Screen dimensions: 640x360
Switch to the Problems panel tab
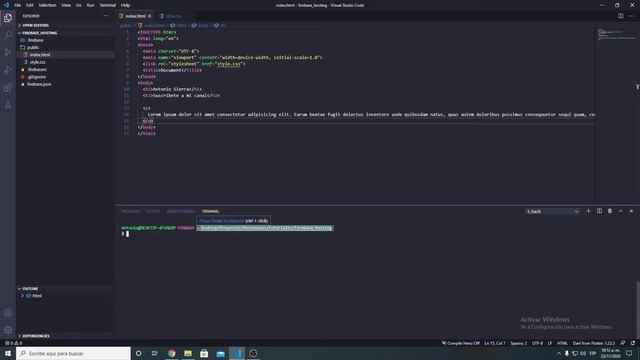131,211
